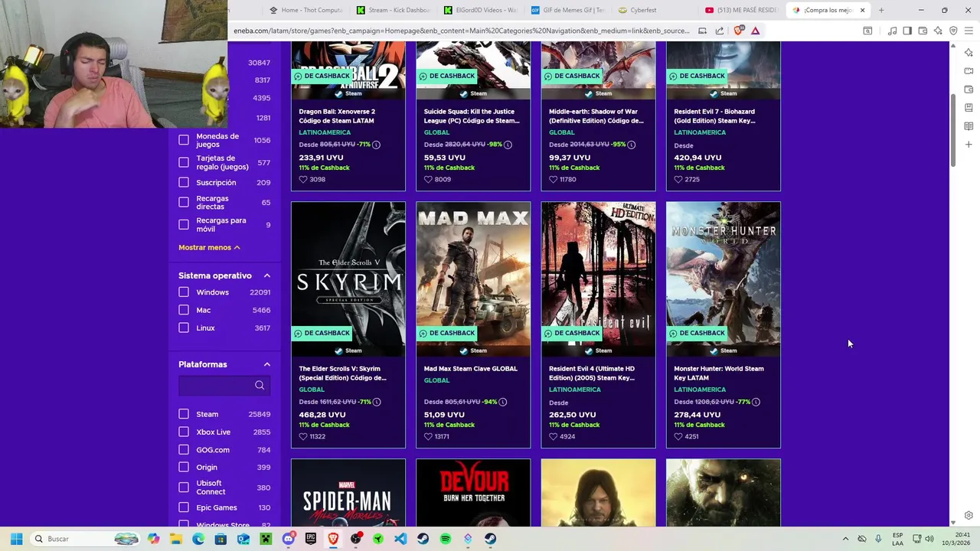Image resolution: width=980 pixels, height=551 pixels.
Task: Check the Recargas directas checkbox
Action: coord(184,202)
